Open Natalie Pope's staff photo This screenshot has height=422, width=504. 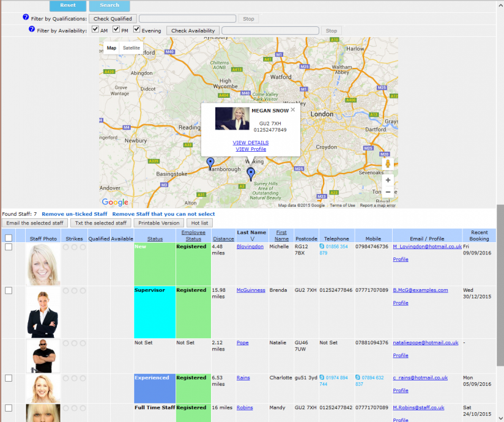(43, 356)
